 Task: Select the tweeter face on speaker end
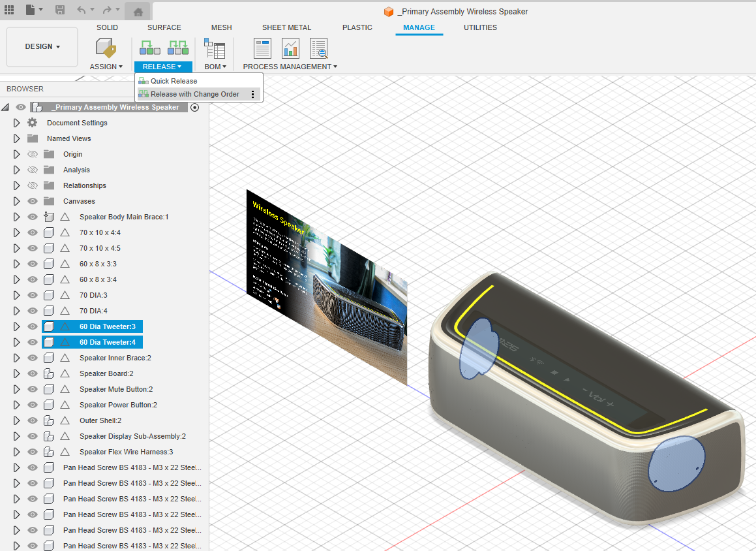click(x=676, y=464)
